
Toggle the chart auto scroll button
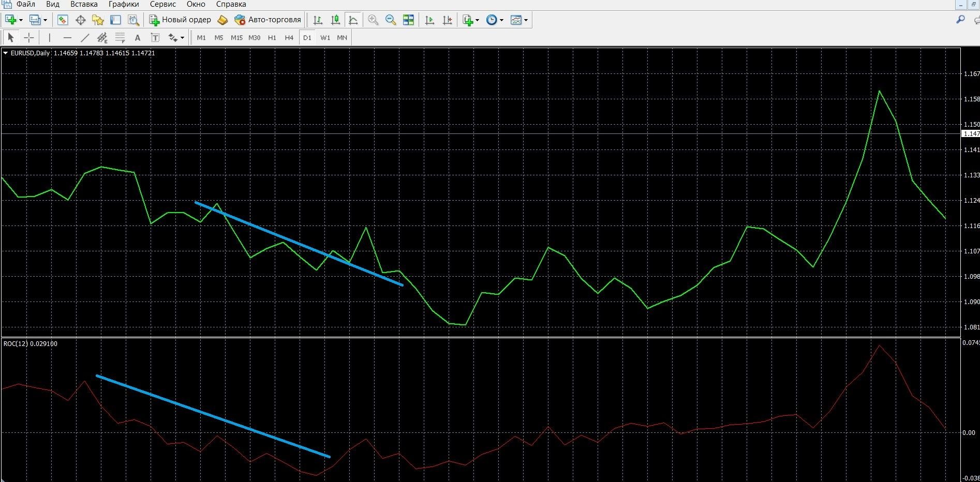click(x=429, y=20)
